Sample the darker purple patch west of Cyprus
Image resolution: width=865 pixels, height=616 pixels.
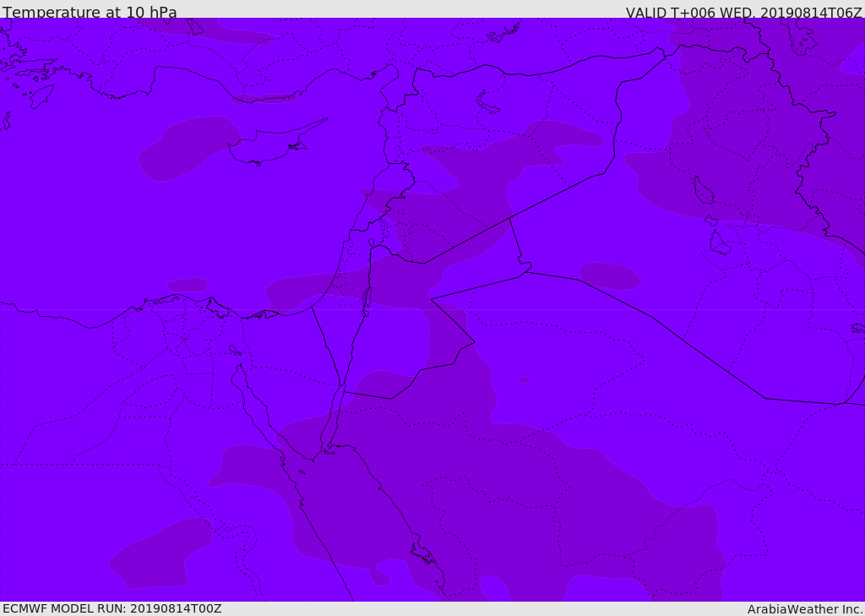(186, 150)
